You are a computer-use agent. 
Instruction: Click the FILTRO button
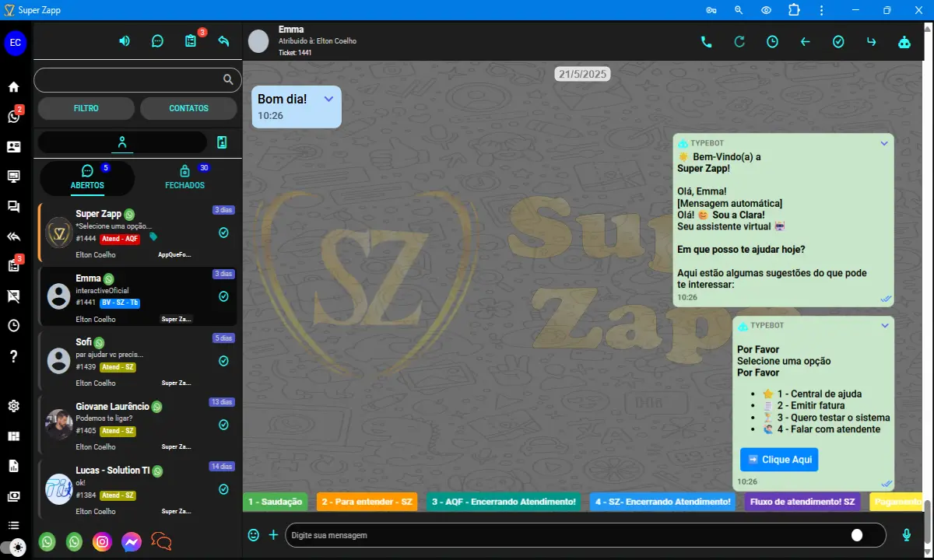coord(86,108)
